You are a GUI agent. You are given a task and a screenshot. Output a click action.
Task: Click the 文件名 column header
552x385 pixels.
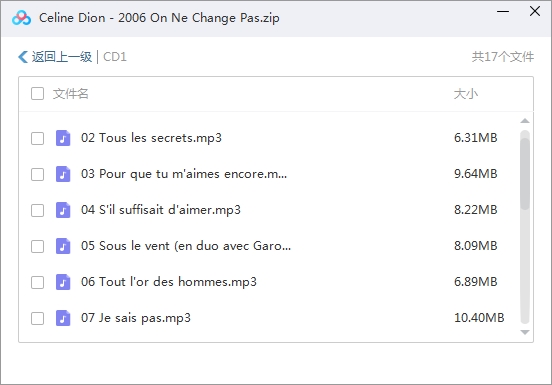(70, 94)
